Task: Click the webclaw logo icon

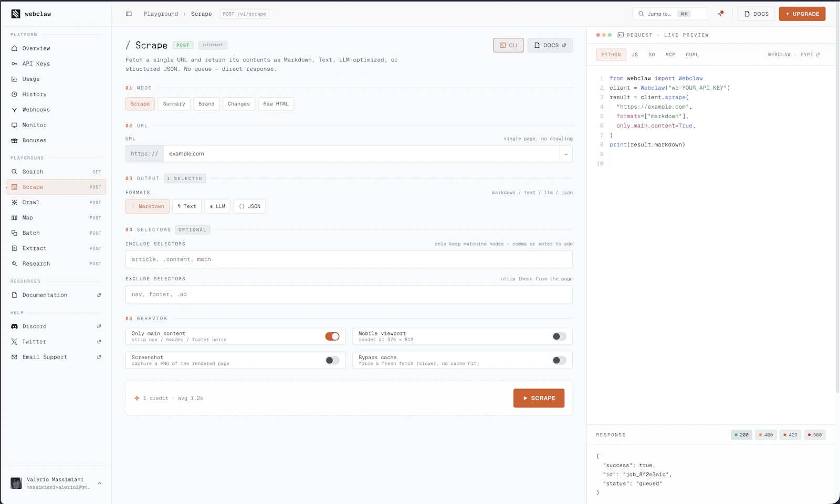Action: click(x=16, y=14)
